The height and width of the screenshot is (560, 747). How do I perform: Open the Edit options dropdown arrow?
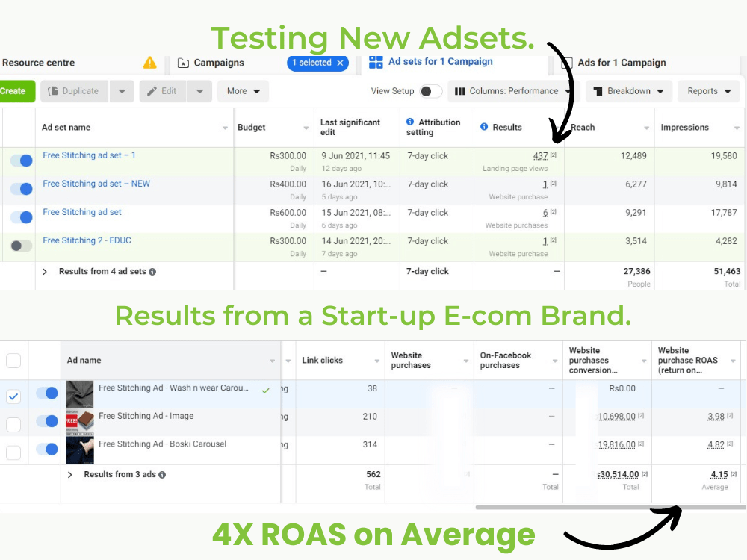(x=199, y=91)
